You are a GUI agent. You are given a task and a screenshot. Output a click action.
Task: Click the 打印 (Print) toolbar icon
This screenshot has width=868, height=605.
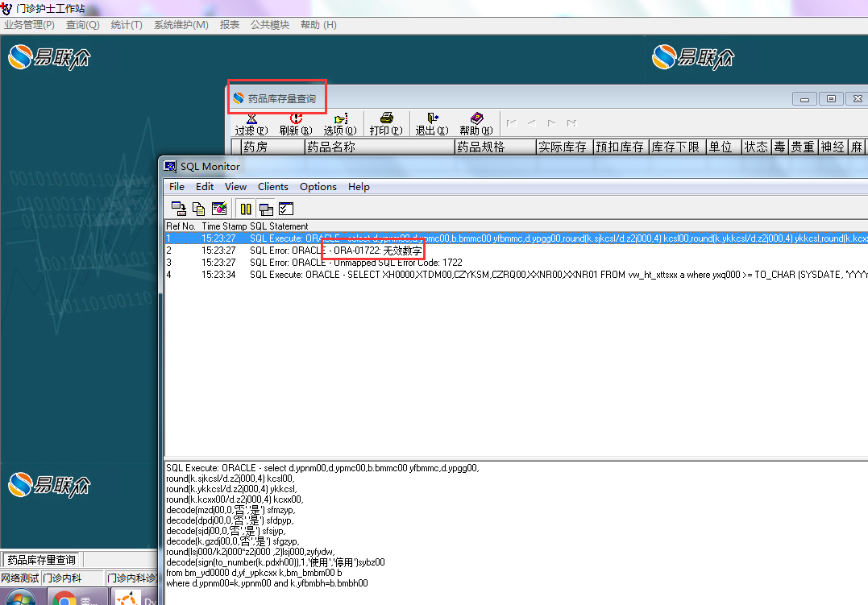point(386,123)
